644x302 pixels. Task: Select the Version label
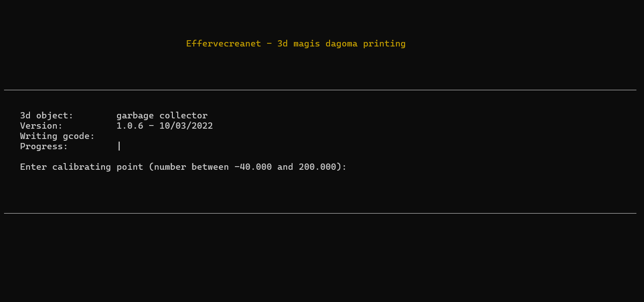point(41,126)
